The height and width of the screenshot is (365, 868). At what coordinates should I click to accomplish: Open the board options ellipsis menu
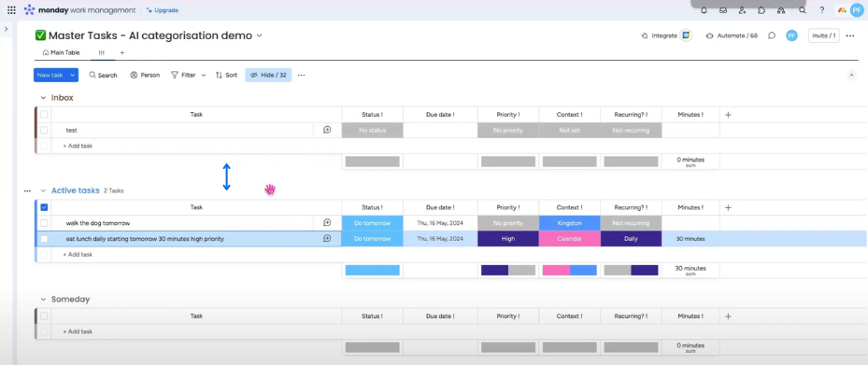(850, 35)
